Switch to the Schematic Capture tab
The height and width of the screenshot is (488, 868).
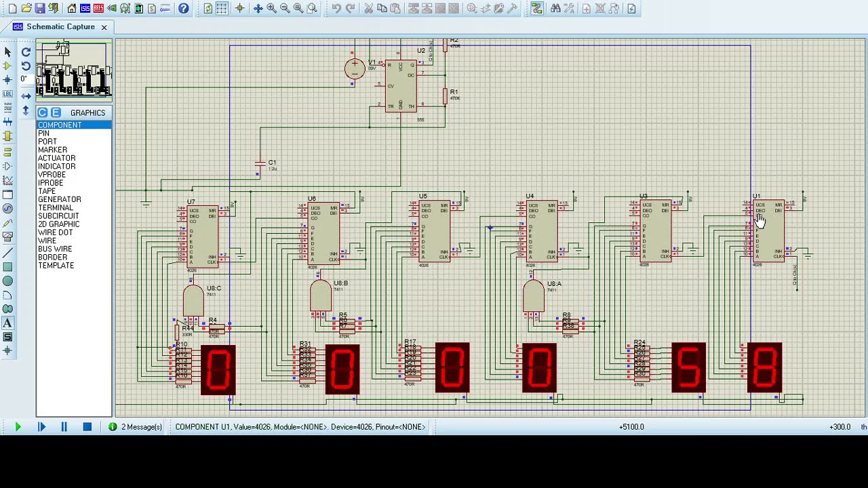click(x=60, y=26)
